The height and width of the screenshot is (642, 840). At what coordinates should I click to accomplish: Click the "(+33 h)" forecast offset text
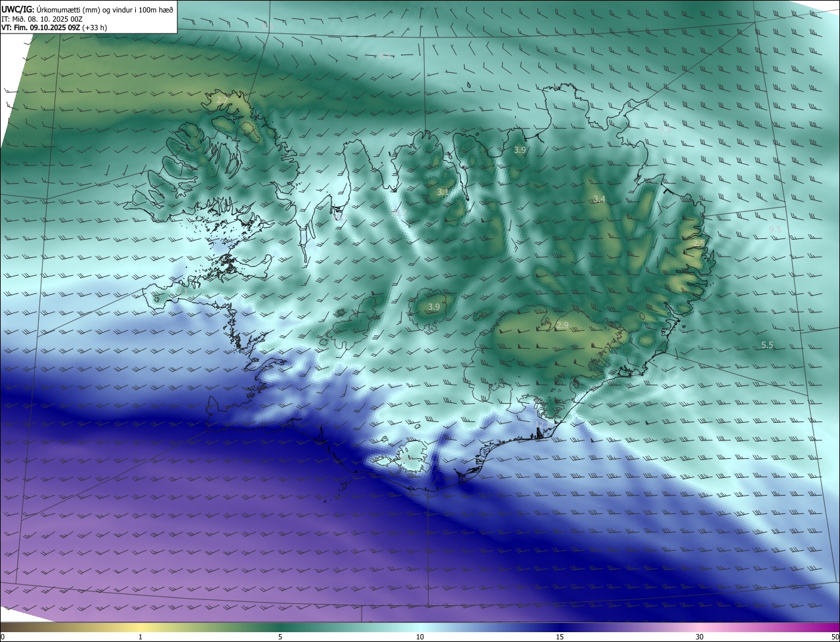coord(95,28)
